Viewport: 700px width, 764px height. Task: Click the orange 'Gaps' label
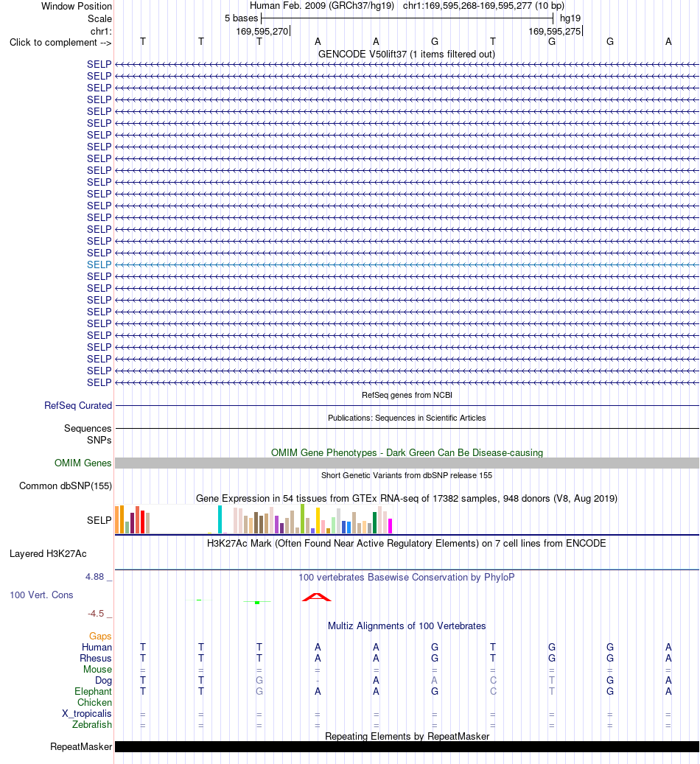tap(100, 637)
